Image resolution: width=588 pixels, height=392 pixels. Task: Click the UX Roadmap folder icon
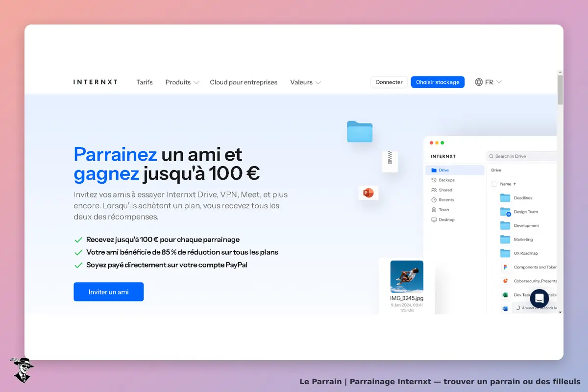(505, 253)
